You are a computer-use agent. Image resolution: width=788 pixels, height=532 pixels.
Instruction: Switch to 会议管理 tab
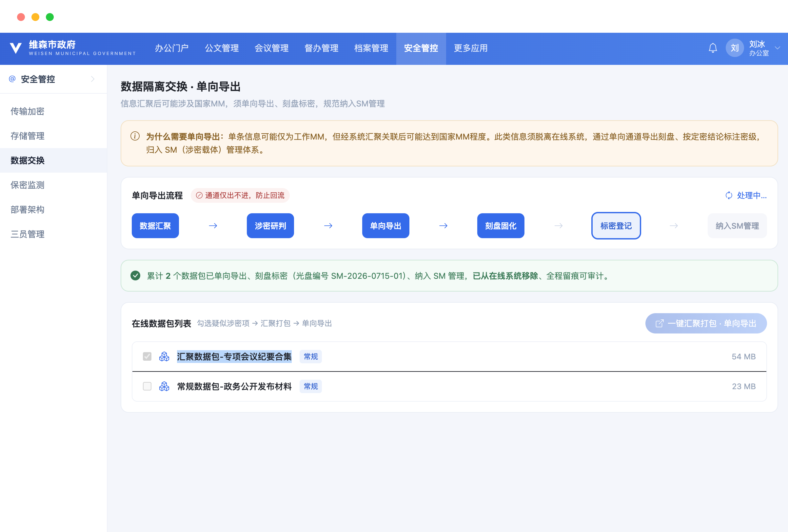[x=272, y=48]
